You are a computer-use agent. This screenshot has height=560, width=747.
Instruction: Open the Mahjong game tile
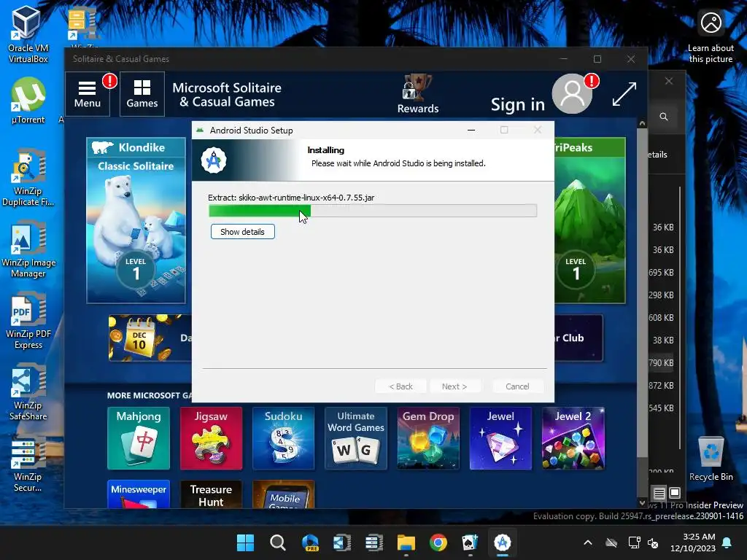pos(139,438)
